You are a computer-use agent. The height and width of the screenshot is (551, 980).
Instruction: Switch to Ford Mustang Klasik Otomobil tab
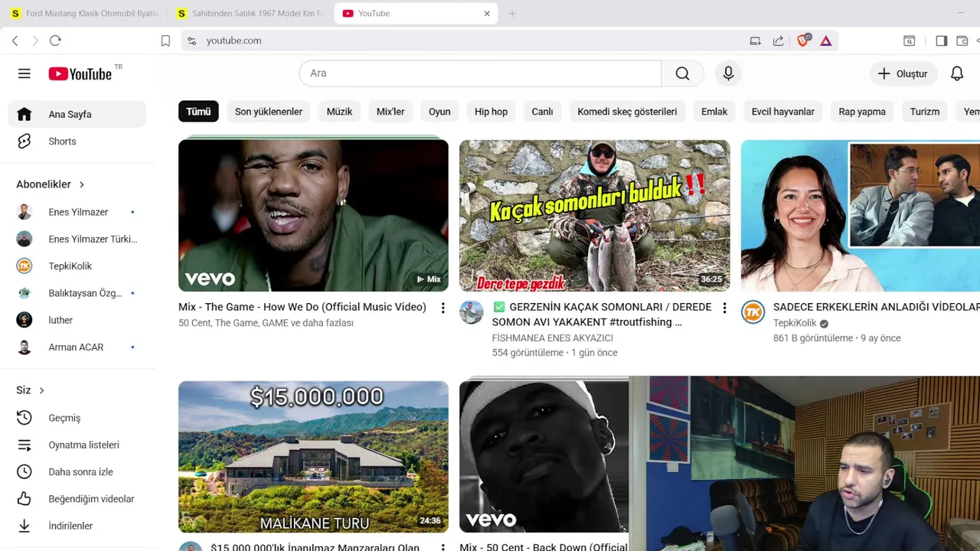pyautogui.click(x=85, y=13)
